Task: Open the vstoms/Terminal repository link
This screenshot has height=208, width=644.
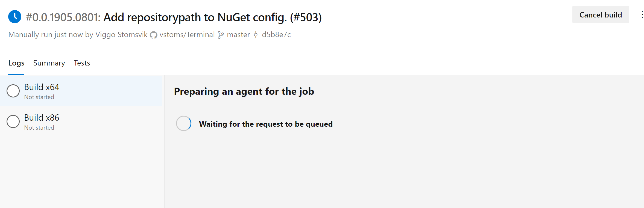Action: 187,35
